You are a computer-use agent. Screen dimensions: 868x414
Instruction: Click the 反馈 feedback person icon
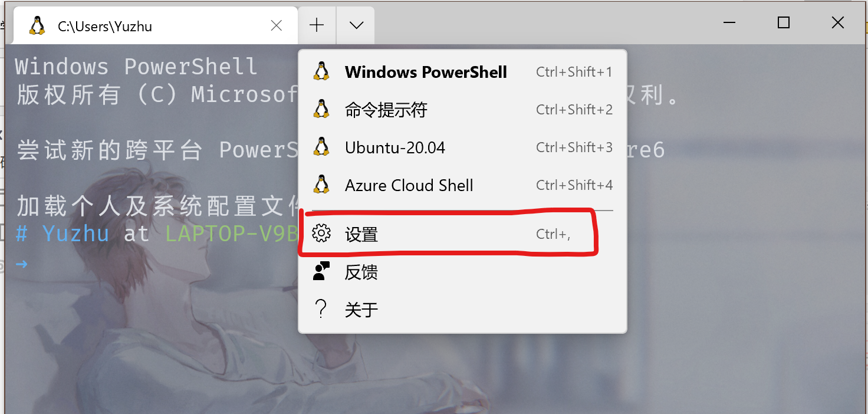(x=321, y=271)
